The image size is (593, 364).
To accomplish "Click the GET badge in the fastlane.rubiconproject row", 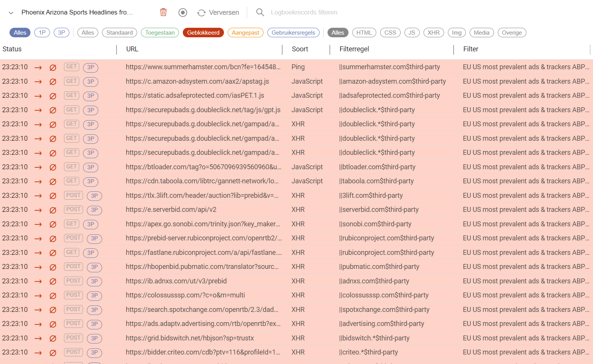I will point(72,252).
